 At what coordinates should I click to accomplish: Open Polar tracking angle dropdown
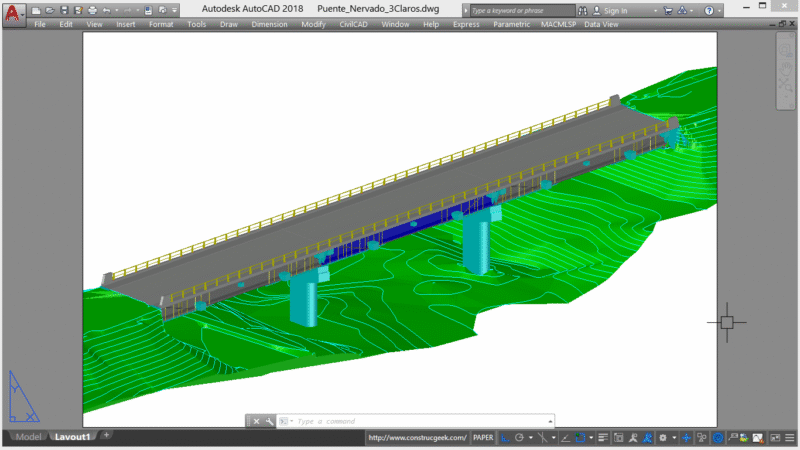[531, 438]
